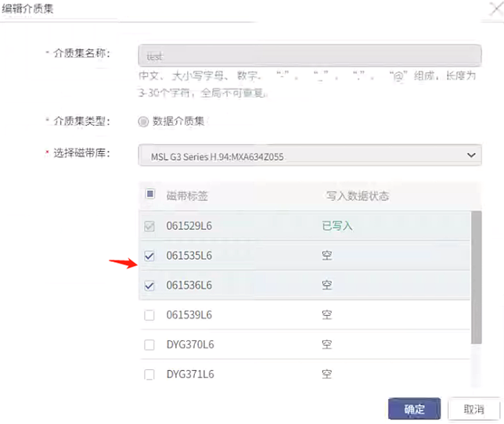Click the tape list scrollbar thumb
This screenshot has width=504, height=424.
(x=477, y=278)
